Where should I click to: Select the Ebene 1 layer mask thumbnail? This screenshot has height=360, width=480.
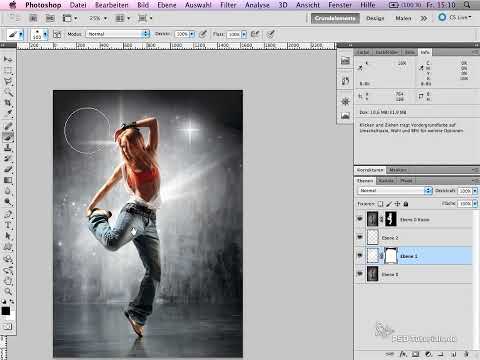[x=391, y=256]
